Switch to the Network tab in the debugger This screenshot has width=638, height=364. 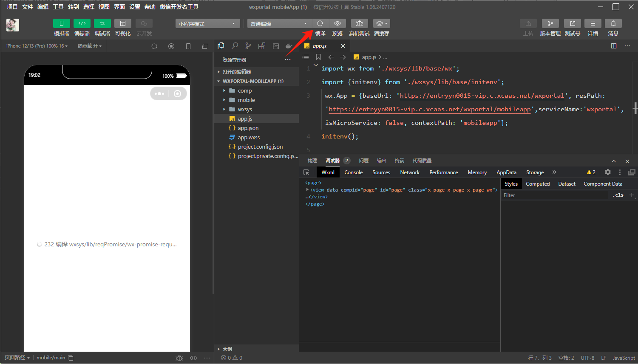410,172
